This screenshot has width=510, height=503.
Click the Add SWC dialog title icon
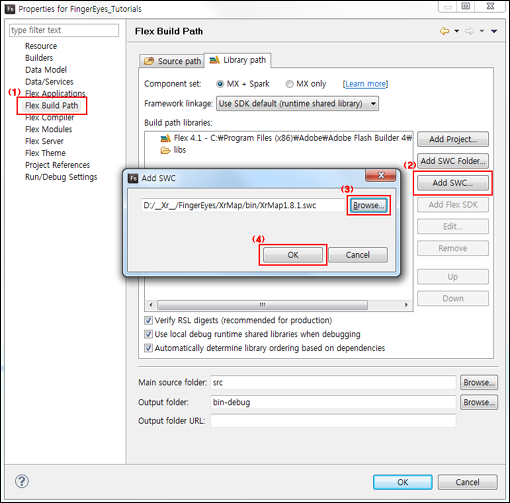(x=133, y=178)
